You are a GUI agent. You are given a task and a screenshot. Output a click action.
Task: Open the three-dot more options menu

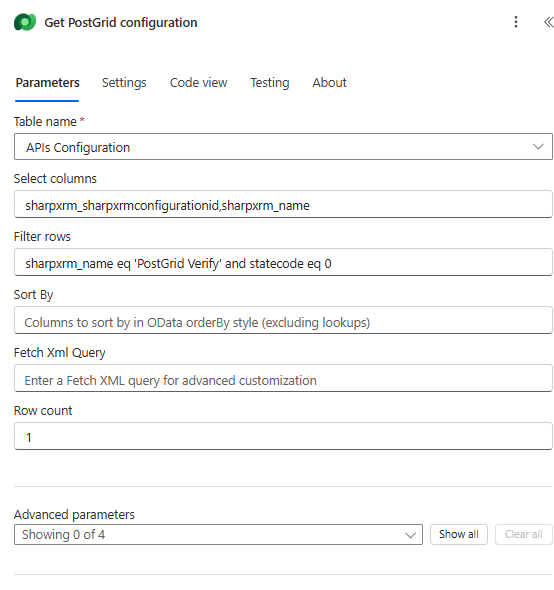(x=516, y=22)
